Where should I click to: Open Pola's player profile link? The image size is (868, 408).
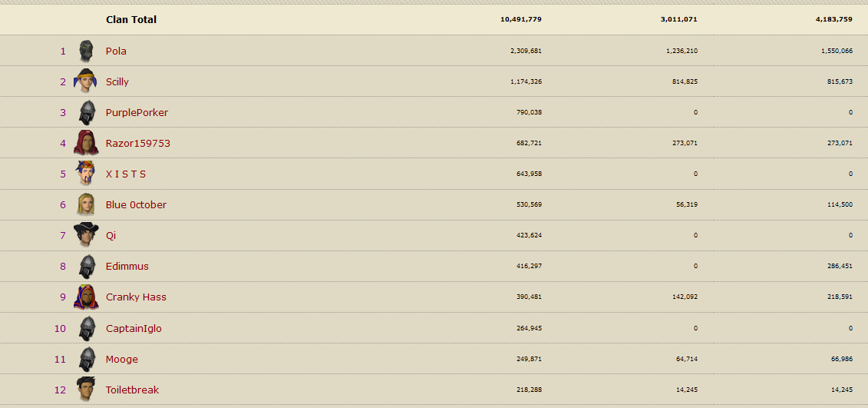pyautogui.click(x=116, y=51)
